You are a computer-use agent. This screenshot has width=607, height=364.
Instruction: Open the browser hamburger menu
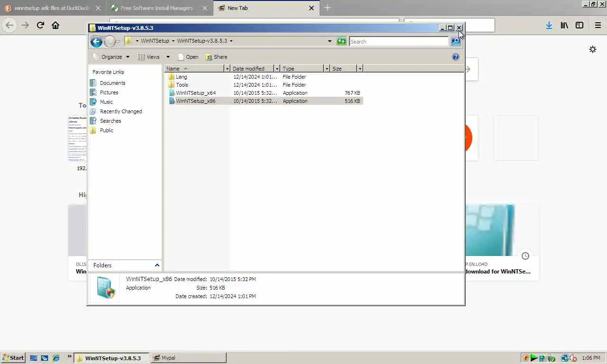(x=598, y=26)
